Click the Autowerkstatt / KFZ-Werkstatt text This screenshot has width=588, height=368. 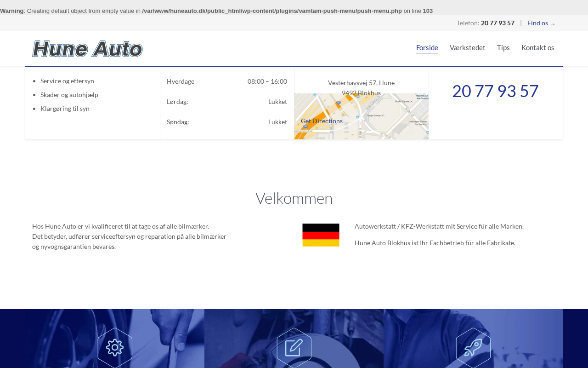(439, 226)
